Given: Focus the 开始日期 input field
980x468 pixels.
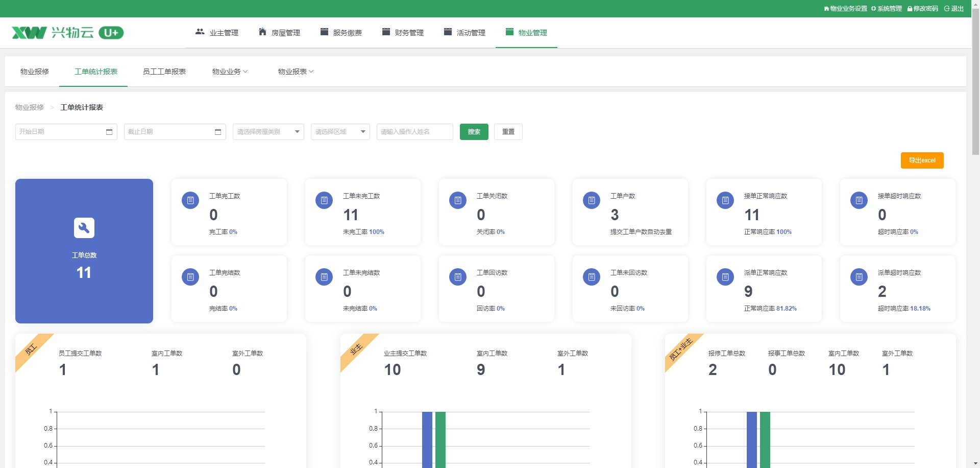Looking at the screenshot, I should (66, 132).
